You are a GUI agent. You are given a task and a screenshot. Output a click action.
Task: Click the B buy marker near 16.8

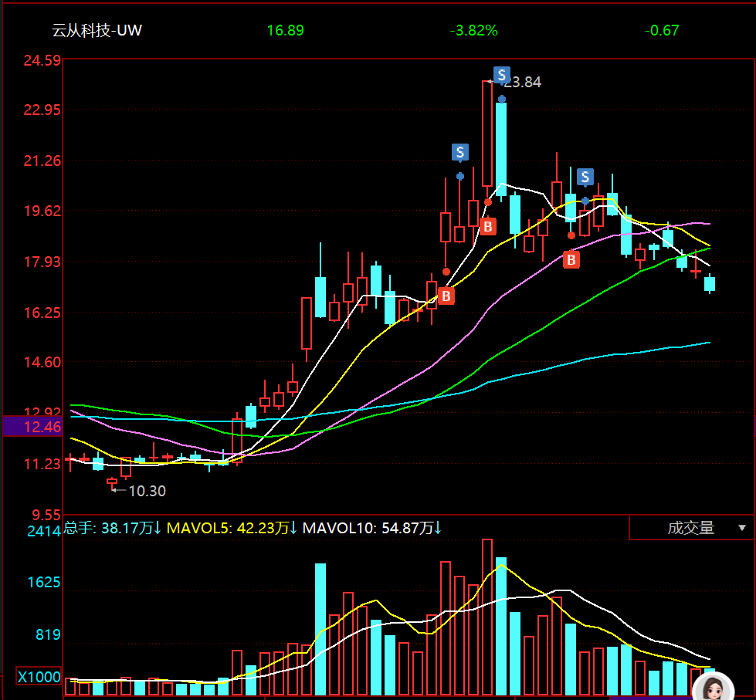point(446,296)
